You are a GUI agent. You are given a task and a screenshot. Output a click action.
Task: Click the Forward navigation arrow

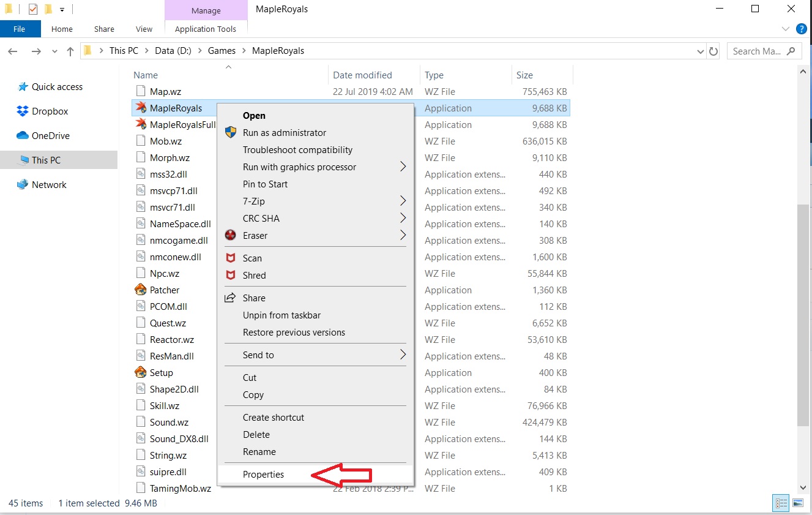point(36,51)
